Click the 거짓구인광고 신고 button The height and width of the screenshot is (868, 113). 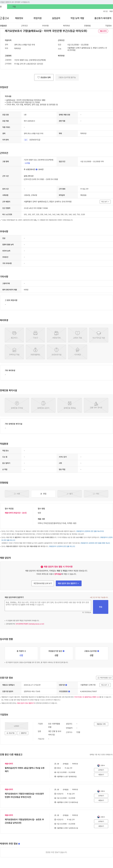[x=104, y=678]
